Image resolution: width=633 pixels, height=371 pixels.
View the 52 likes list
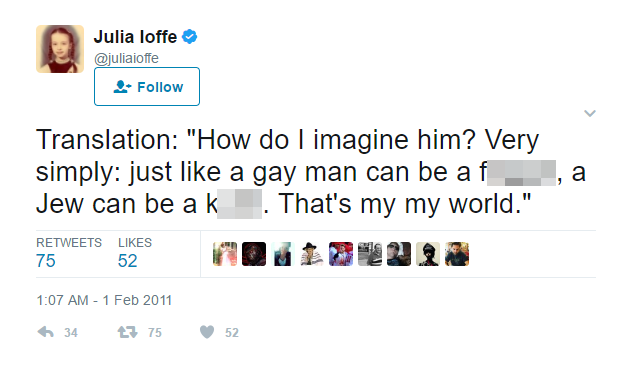click(x=135, y=253)
